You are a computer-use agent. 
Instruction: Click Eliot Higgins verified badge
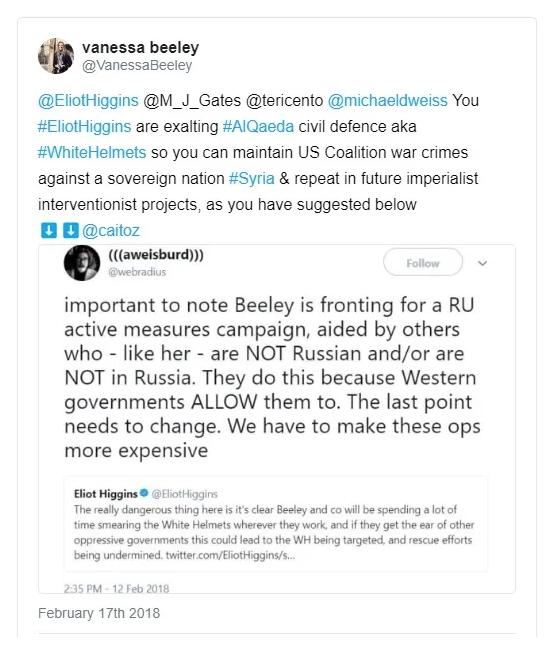coord(144,493)
